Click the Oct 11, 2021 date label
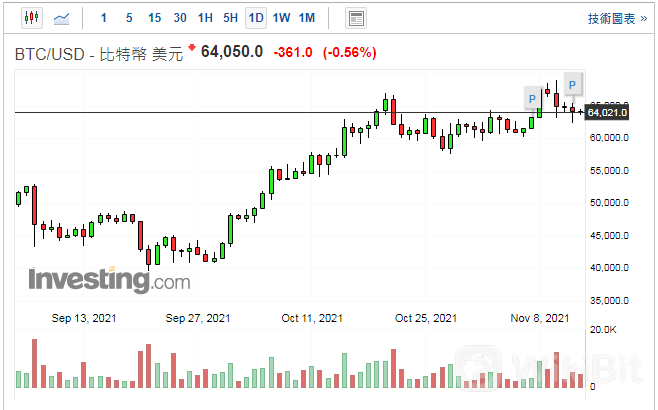 (312, 318)
